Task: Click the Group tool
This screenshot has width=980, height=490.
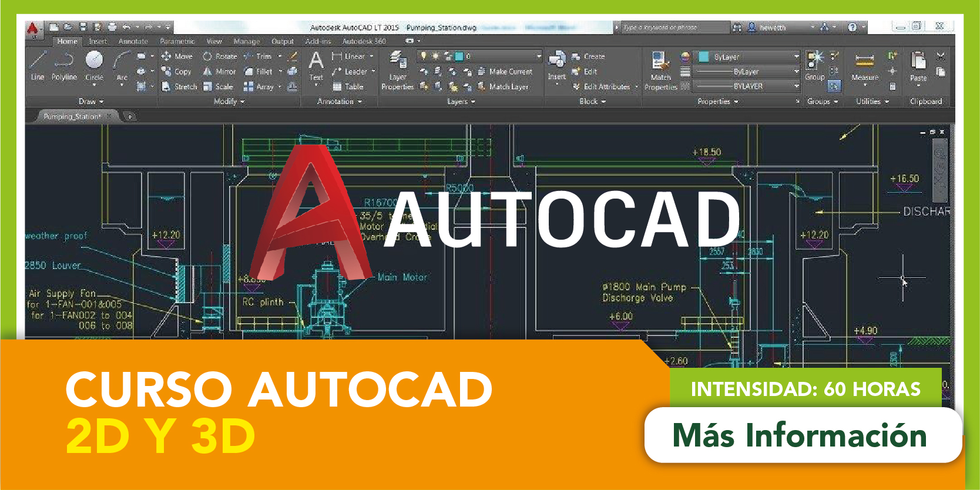Action: [x=815, y=66]
